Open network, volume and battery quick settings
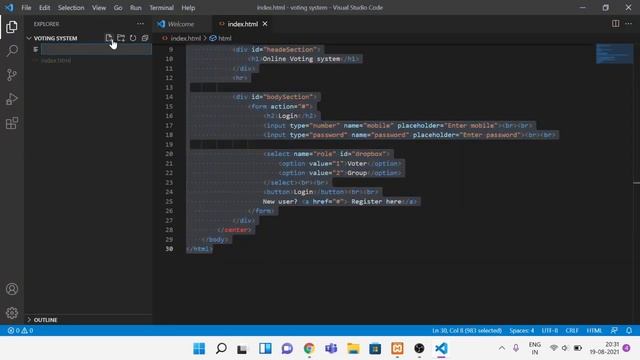The image size is (640, 360). [565, 348]
